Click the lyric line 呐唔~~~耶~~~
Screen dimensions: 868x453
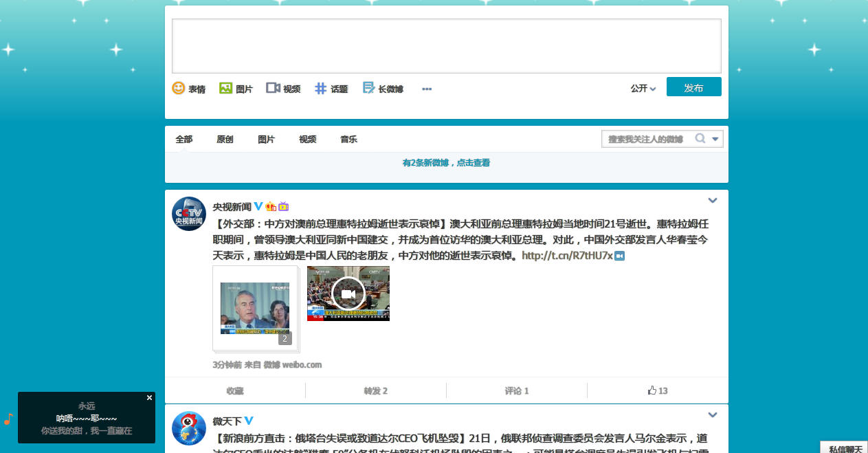[87, 419]
